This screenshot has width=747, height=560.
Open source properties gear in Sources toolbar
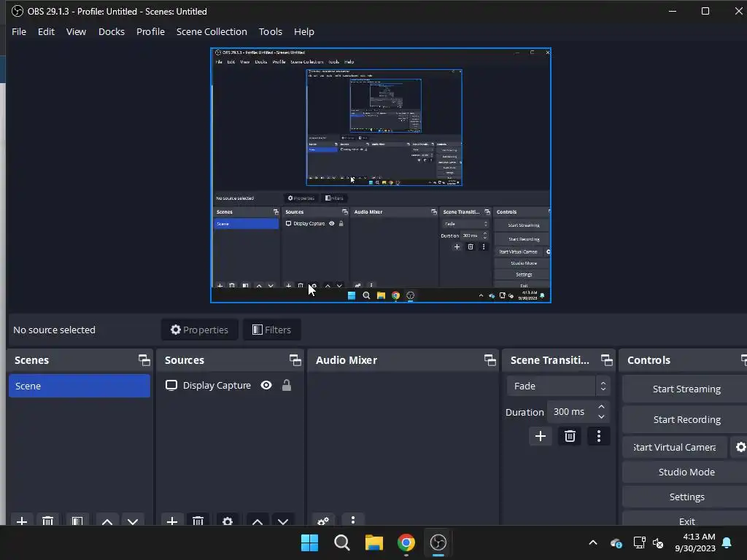coord(228,521)
